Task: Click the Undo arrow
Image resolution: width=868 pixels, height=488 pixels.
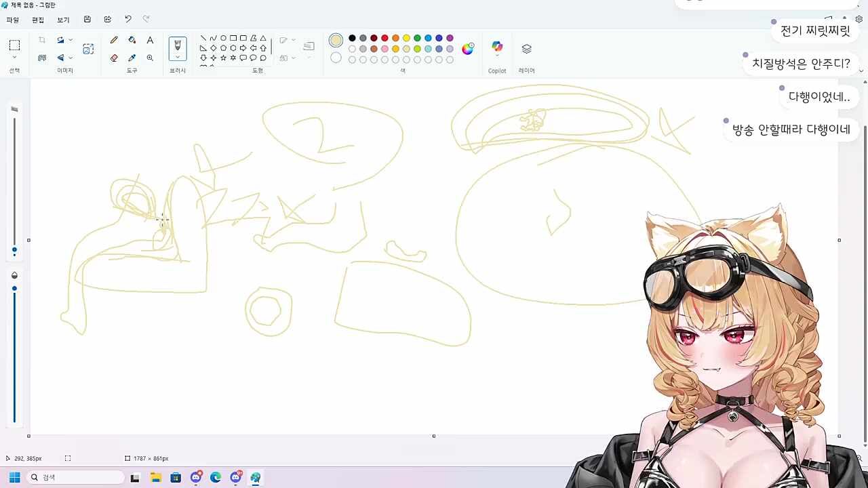Action: [127, 20]
